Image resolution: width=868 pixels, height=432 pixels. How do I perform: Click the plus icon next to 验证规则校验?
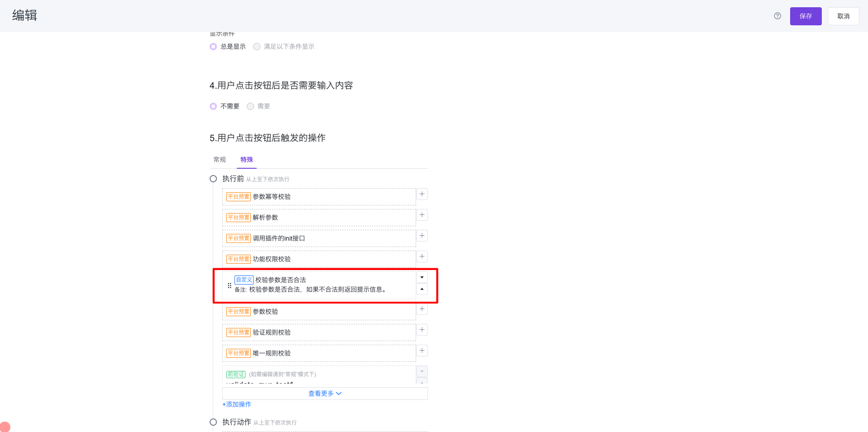[x=422, y=330]
